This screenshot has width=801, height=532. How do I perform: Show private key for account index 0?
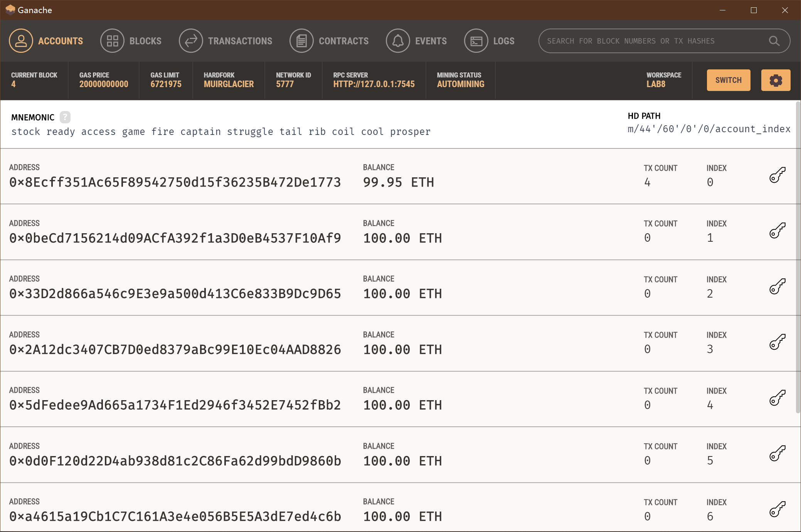click(x=777, y=175)
